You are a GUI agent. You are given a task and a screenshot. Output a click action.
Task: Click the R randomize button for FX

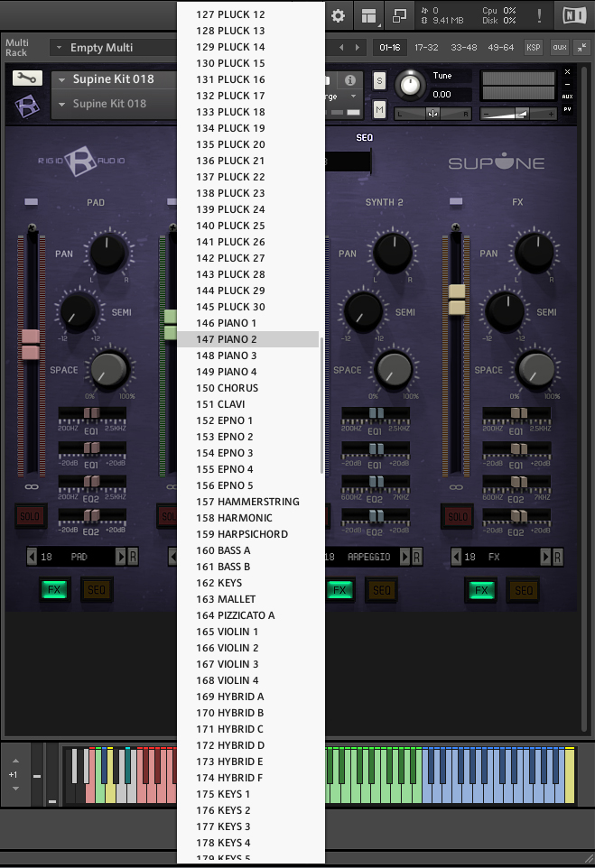click(x=558, y=557)
